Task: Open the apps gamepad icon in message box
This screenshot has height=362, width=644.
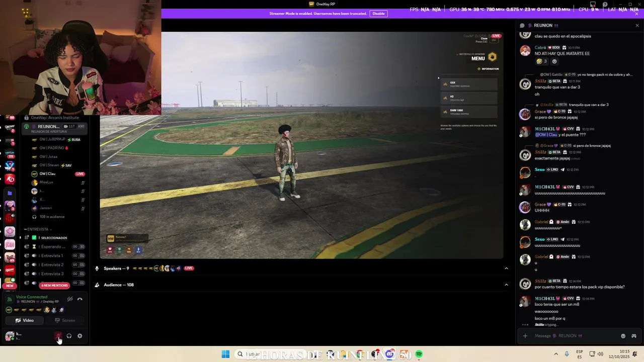Action: click(x=634, y=336)
